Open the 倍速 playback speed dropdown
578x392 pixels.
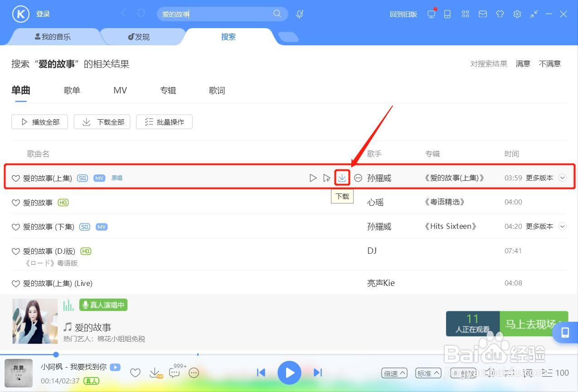click(x=394, y=373)
